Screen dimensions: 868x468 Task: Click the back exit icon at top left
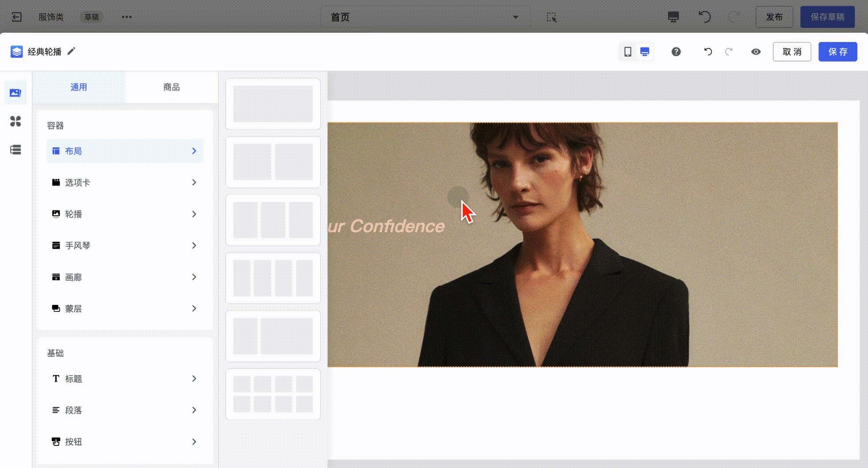(17, 17)
